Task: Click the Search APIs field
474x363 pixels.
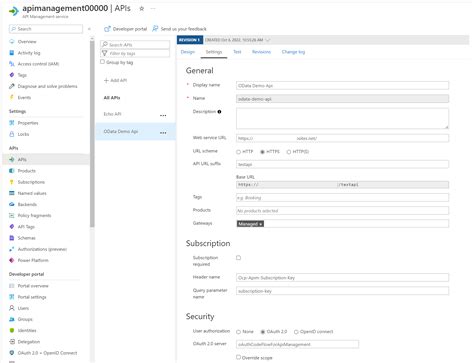Action: coord(135,44)
